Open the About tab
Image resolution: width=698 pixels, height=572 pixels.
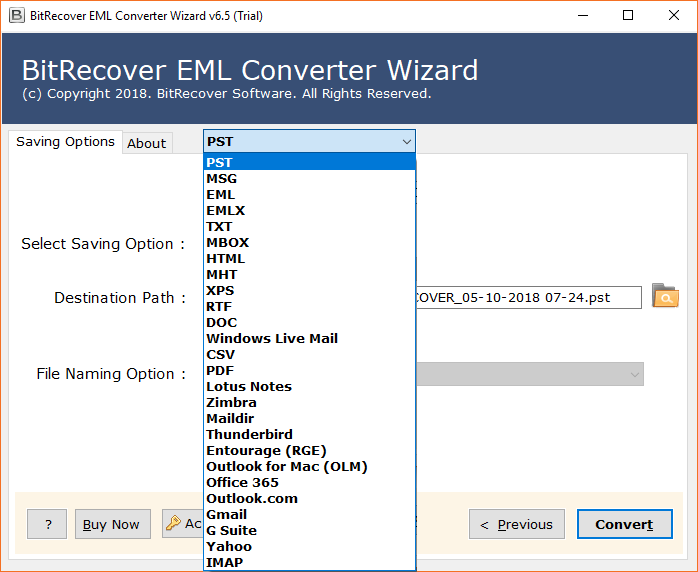(147, 143)
